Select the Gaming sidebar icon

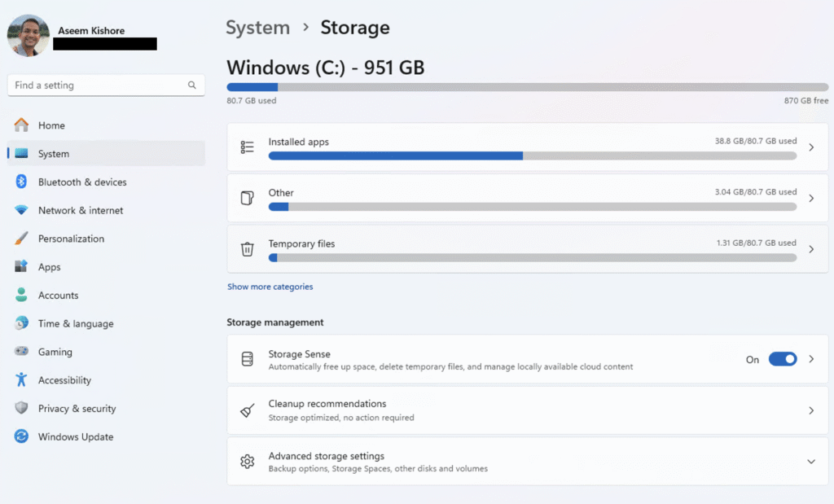20,351
